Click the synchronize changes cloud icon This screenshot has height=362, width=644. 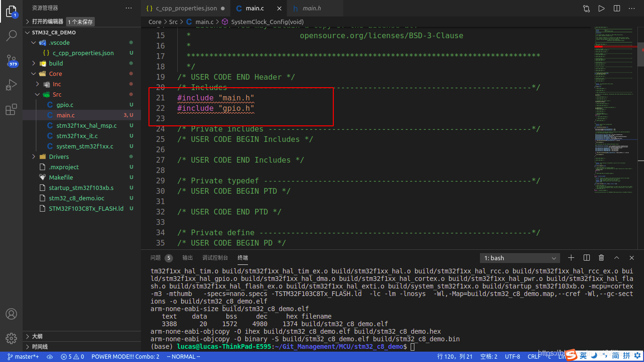click(50, 357)
